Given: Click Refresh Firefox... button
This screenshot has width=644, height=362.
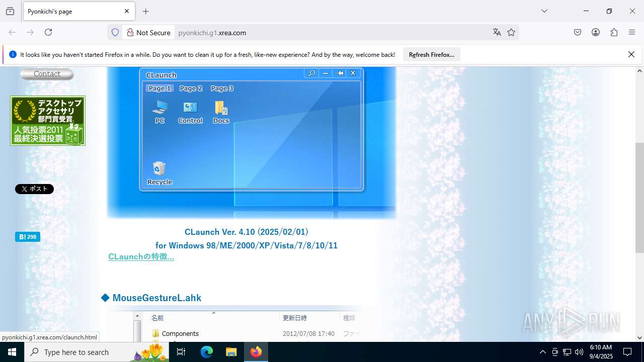Looking at the screenshot, I should pyautogui.click(x=432, y=54).
